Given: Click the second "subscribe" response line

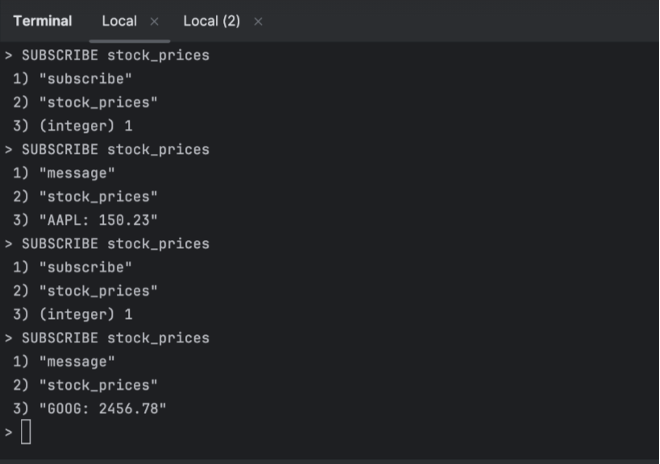Looking at the screenshot, I should pyautogui.click(x=72, y=267).
